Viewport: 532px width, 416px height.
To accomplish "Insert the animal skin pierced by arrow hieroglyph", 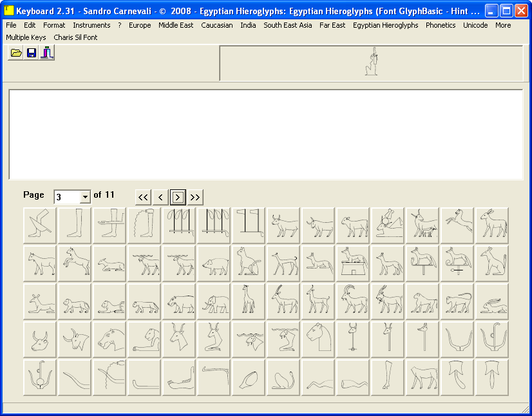I will pyautogui.click(x=492, y=377).
